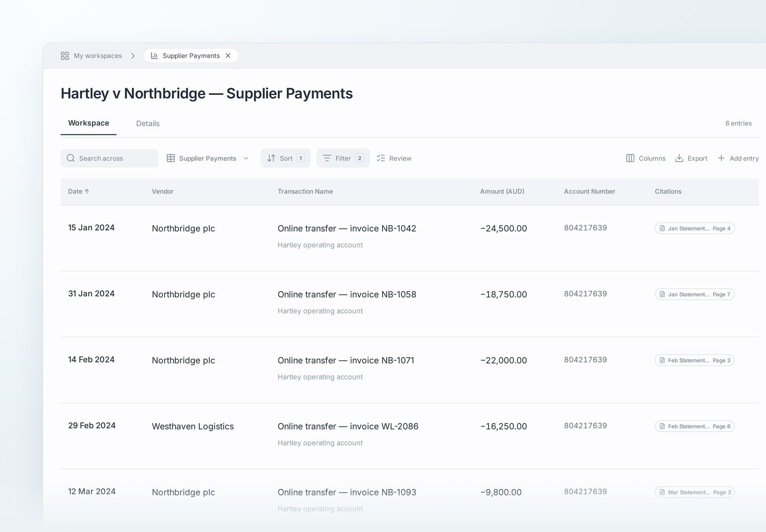This screenshot has width=766, height=532.
Task: Click the sort arrows icon
Action: point(271,158)
